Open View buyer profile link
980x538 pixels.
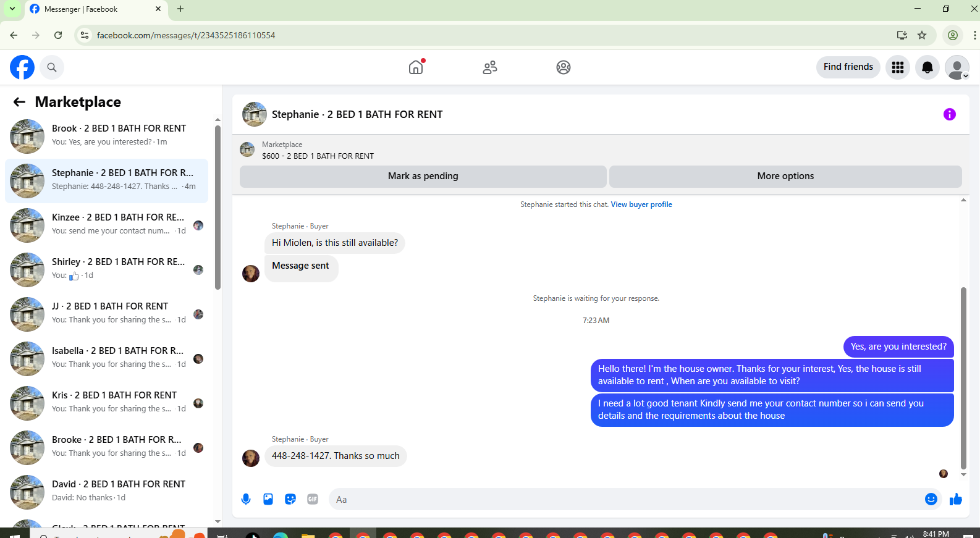click(x=641, y=204)
